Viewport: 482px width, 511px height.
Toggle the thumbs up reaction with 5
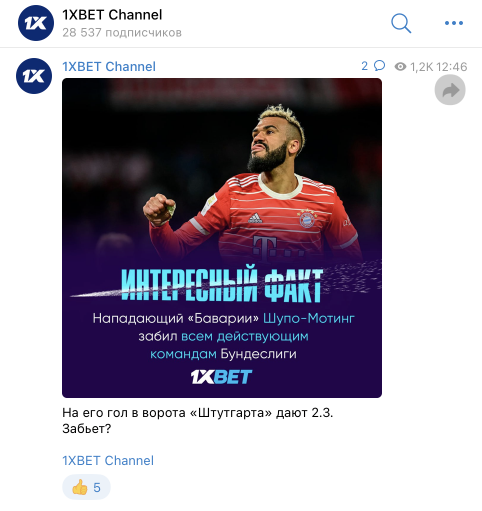(86, 487)
